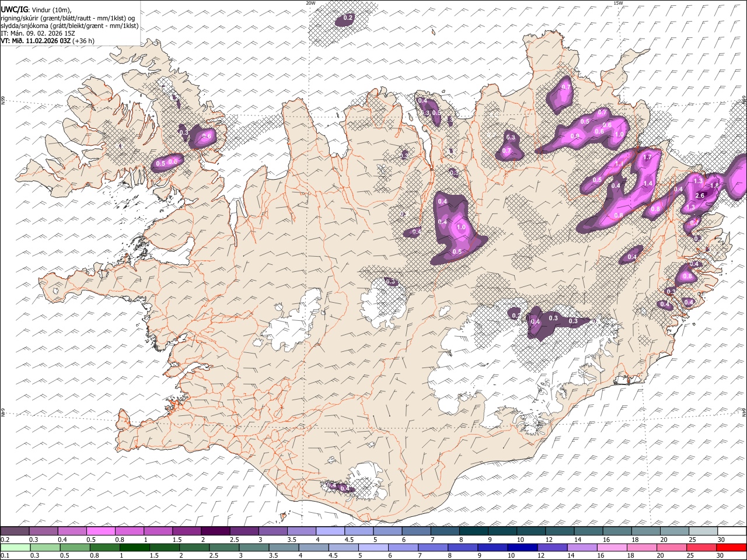Click the 0.2 value in the patch north of Iceland
747x560 pixels.
click(348, 18)
